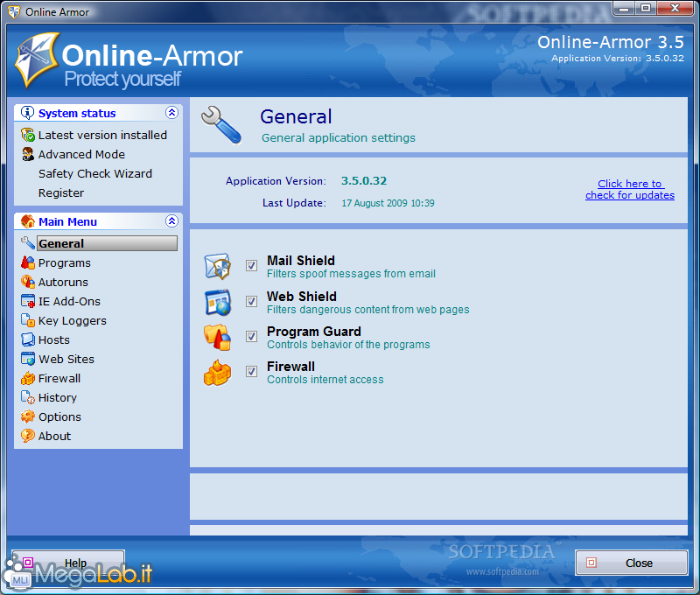Click the About question mark icon
700x595 pixels.
(x=28, y=436)
